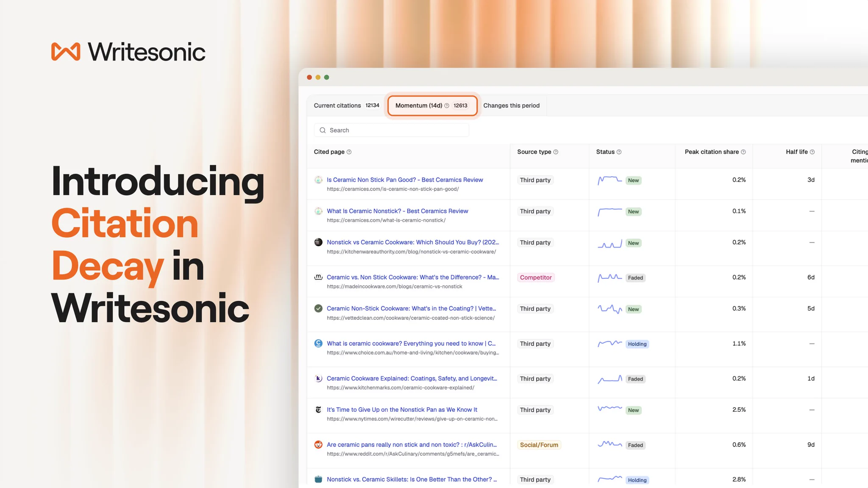868x488 pixels.
Task: Click Faded status badge in madeincookware row
Action: point(635,278)
